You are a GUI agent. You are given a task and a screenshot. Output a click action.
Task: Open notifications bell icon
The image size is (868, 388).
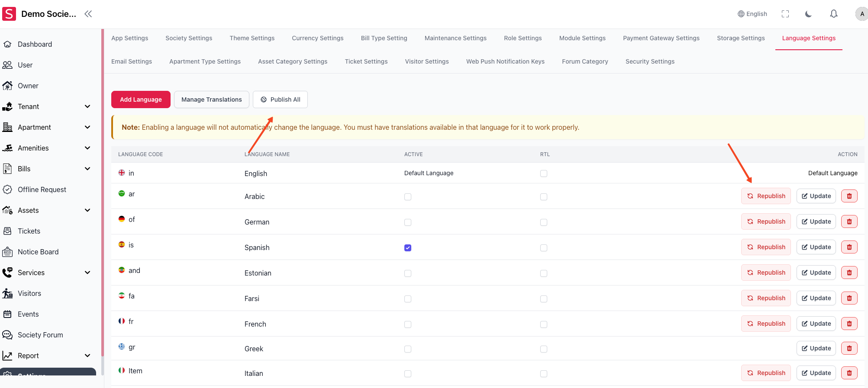tap(833, 14)
